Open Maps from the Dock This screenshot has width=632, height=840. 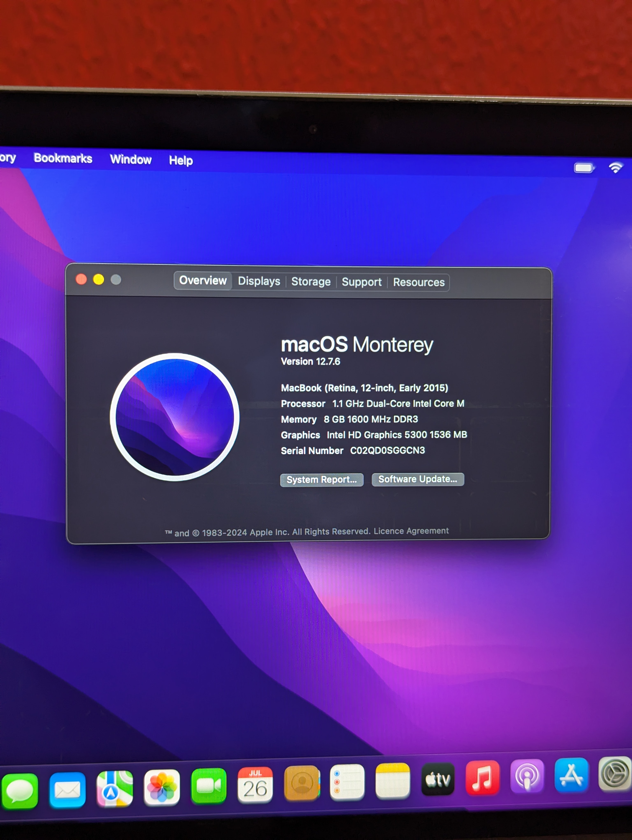115,788
